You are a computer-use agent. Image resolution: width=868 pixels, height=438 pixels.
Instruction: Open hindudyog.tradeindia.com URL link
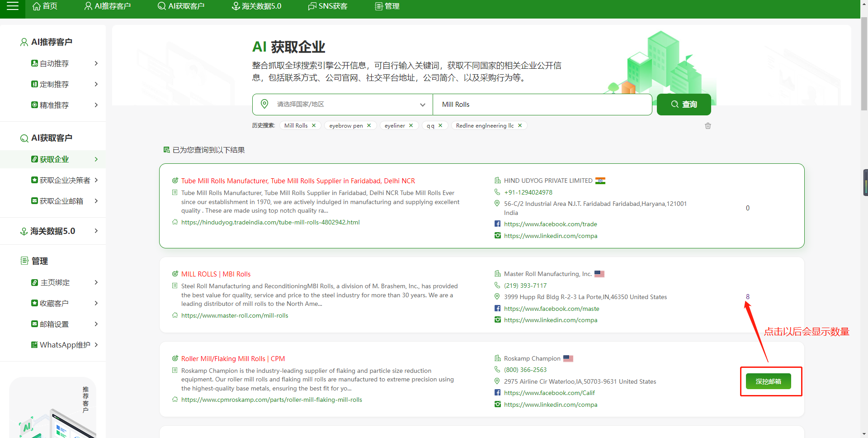pyautogui.click(x=270, y=222)
